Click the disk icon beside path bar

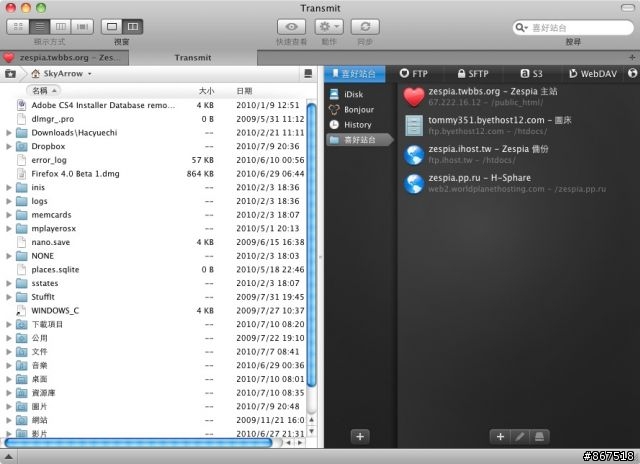(x=308, y=74)
